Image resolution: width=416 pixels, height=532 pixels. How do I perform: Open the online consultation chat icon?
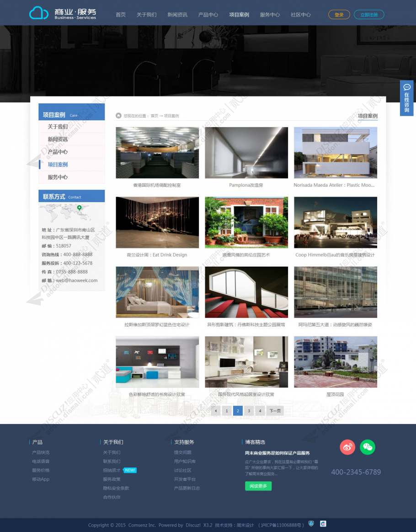point(406,87)
